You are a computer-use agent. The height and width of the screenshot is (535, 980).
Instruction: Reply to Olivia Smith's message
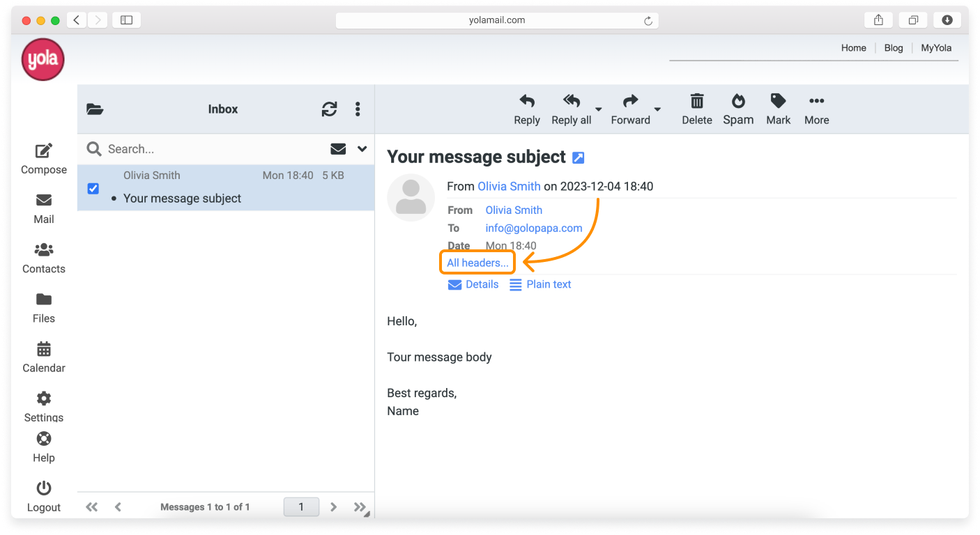pos(526,109)
